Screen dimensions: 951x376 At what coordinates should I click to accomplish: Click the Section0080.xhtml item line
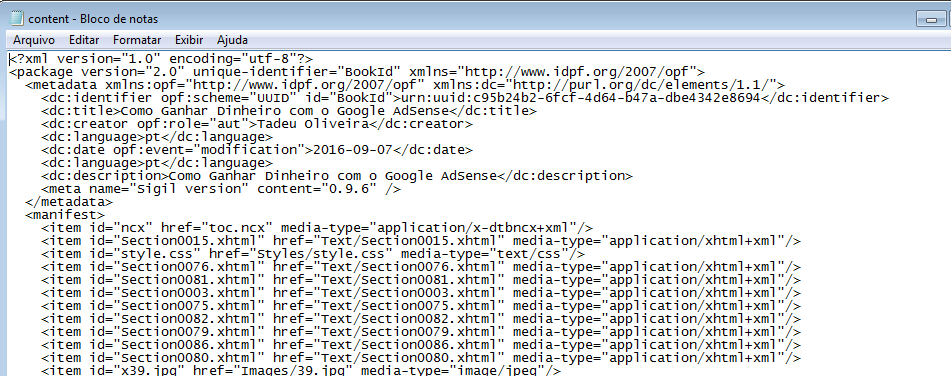421,358
